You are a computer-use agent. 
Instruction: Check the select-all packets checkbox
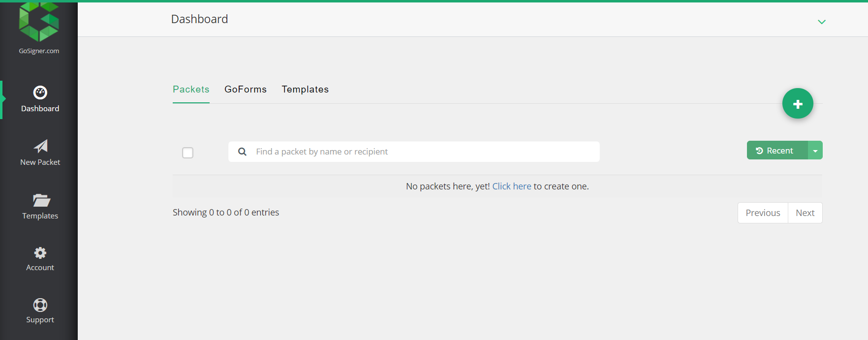[187, 153]
